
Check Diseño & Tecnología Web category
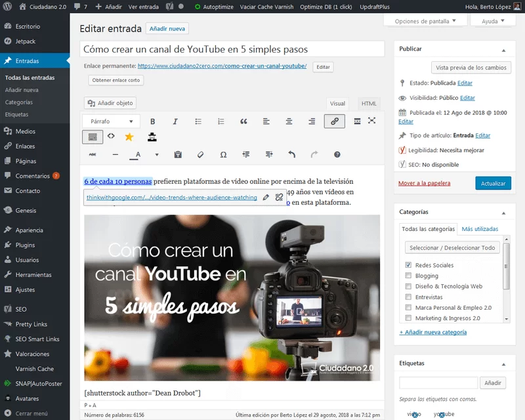point(408,286)
